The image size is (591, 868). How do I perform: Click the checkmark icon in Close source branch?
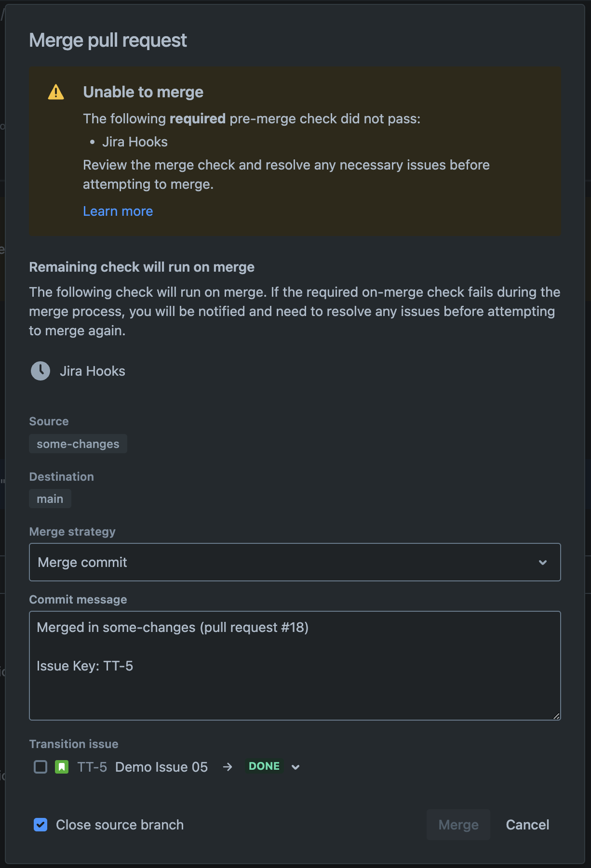click(x=40, y=825)
